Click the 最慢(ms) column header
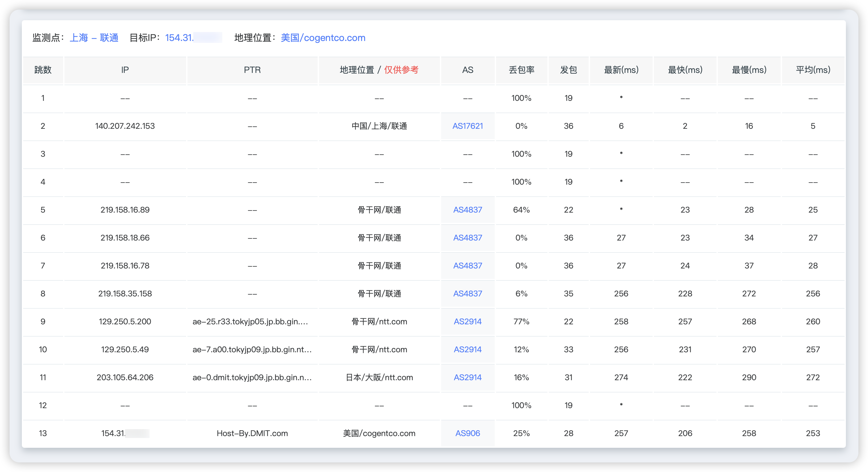The height and width of the screenshot is (472, 868). coord(749,70)
